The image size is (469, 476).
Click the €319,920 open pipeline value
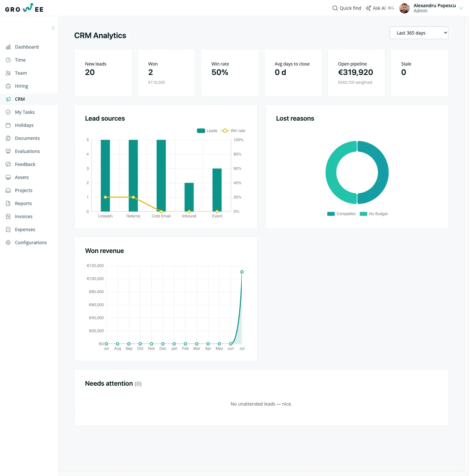(x=355, y=72)
